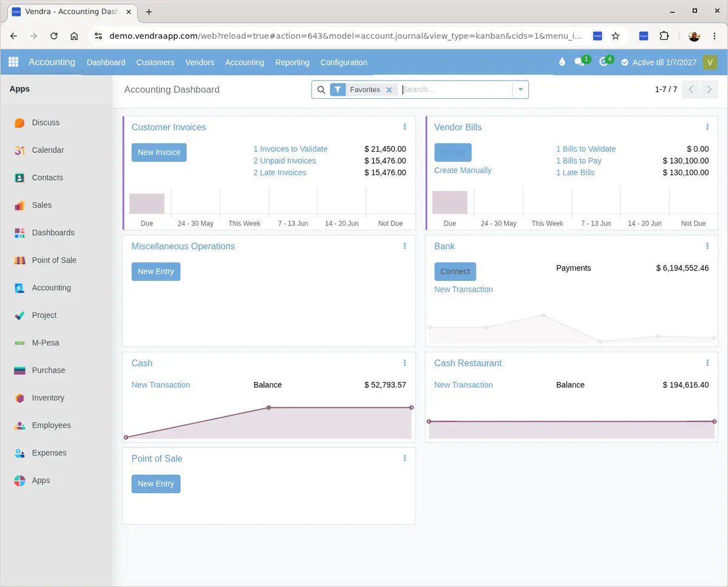
Task: Open the Accounting app icon in sidebar
Action: pos(20,288)
